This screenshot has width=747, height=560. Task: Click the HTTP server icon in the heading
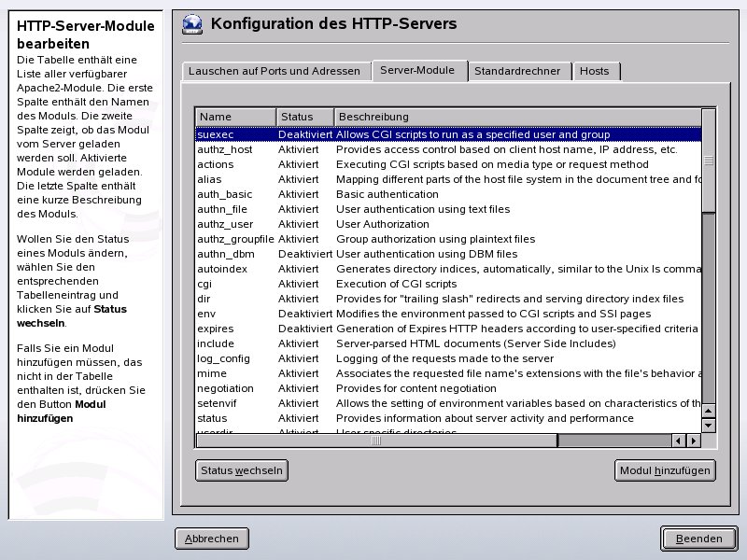190,25
